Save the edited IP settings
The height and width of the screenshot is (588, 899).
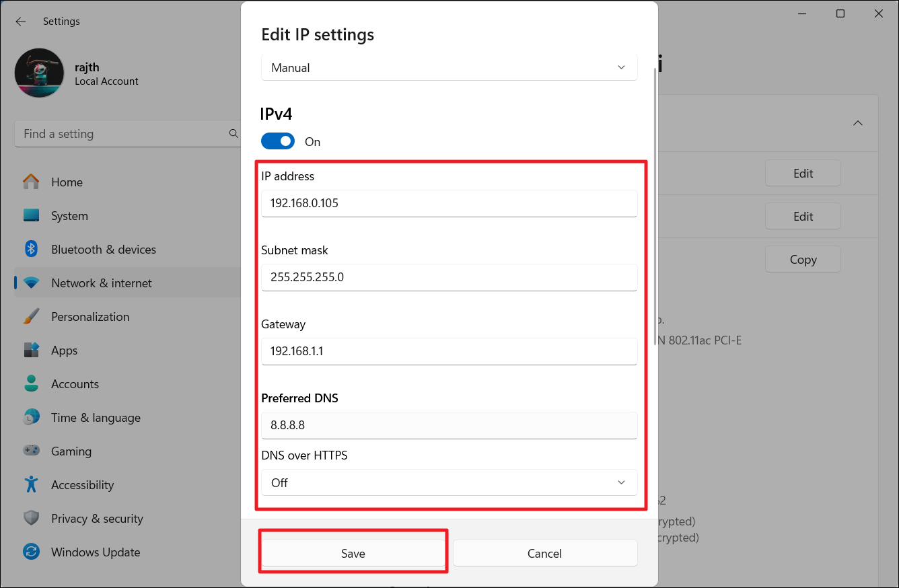tap(353, 554)
